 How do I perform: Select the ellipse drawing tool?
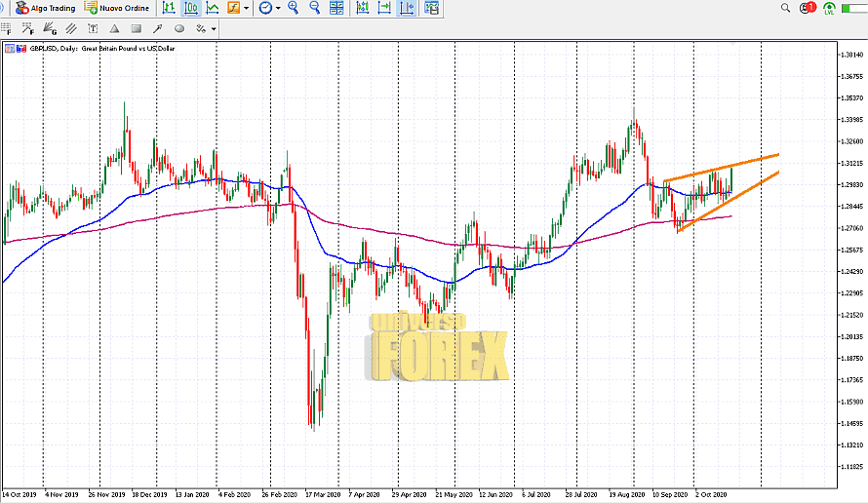click(178, 29)
